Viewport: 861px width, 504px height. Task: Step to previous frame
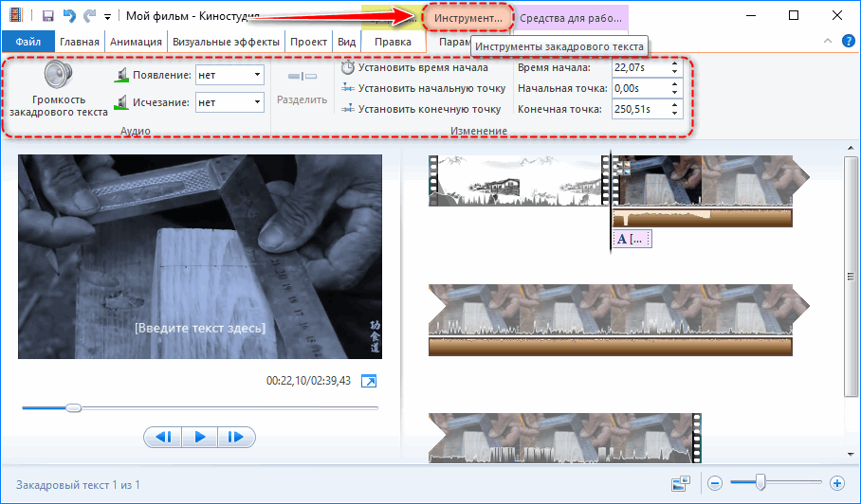pyautogui.click(x=163, y=437)
